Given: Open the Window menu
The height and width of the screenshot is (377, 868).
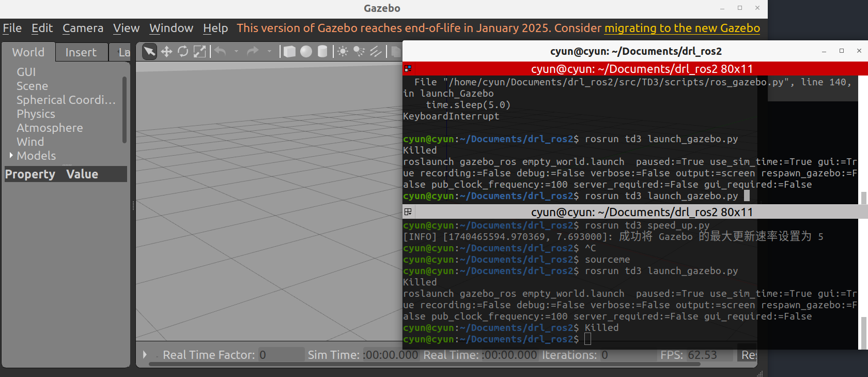Looking at the screenshot, I should [171, 28].
